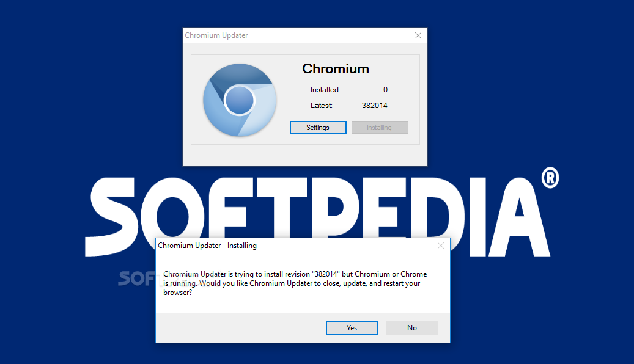Screen dimensions: 634x364
Task: Click the Chromium heading text
Action: coord(336,68)
